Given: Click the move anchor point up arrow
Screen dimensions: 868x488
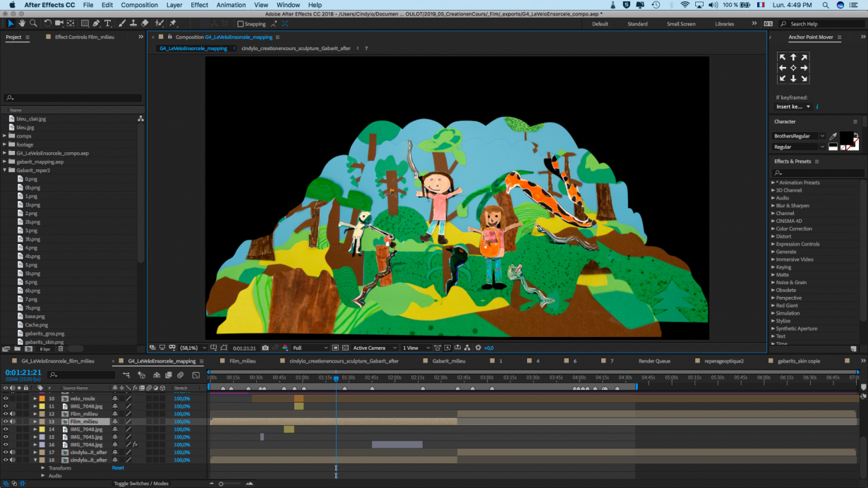Looking at the screenshot, I should [x=793, y=57].
